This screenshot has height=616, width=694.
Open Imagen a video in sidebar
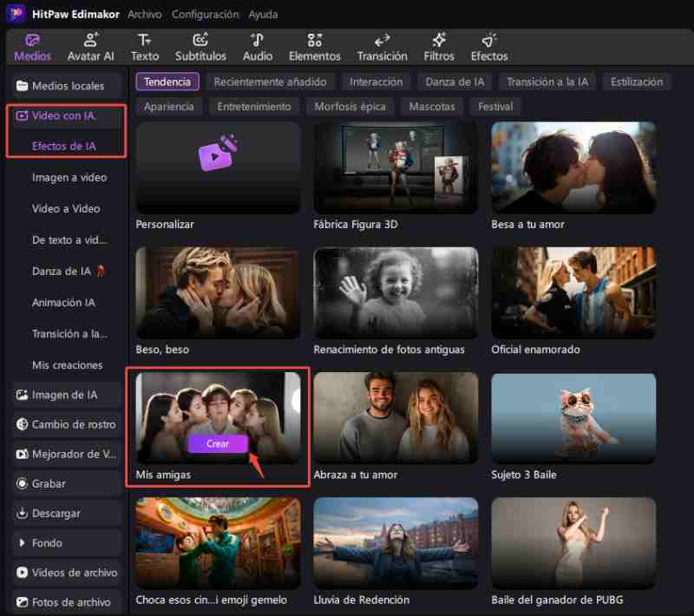pos(69,178)
